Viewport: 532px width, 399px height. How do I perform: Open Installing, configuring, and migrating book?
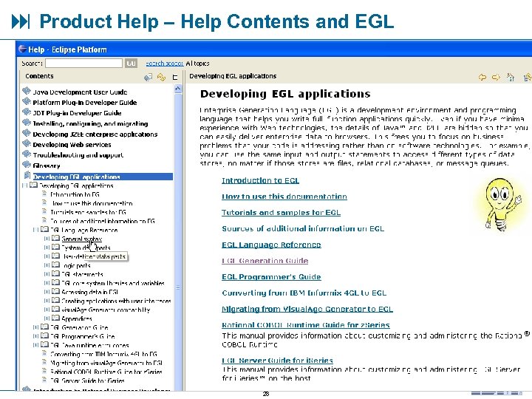(90, 123)
